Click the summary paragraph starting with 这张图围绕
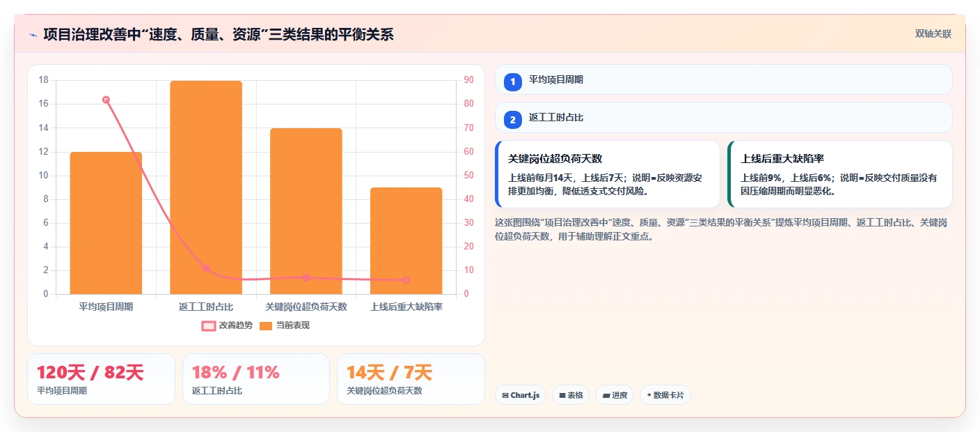980x432 pixels. click(721, 229)
